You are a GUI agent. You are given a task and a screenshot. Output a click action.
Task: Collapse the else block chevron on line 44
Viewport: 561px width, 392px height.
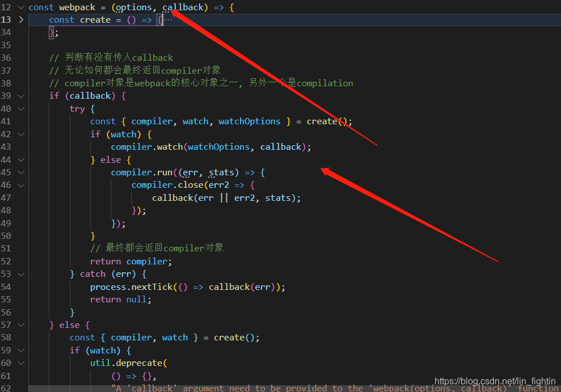click(x=21, y=160)
